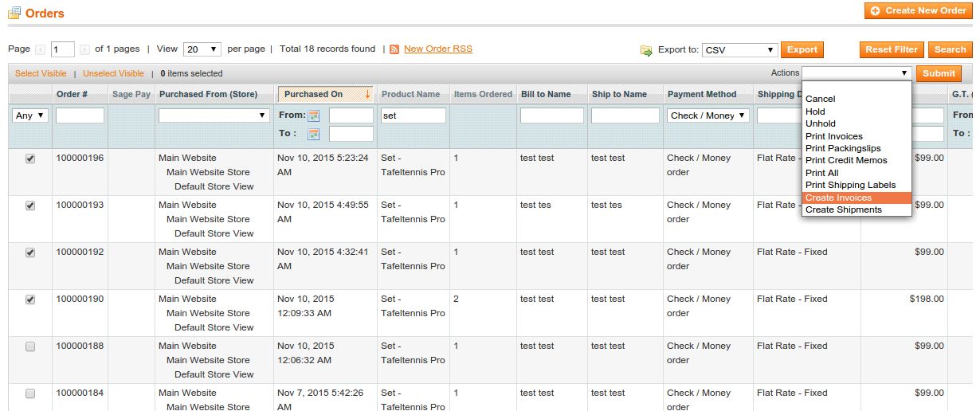This screenshot has width=980, height=411.
Task: Expand the Purchased From store filter dropdown
Action: point(214,115)
